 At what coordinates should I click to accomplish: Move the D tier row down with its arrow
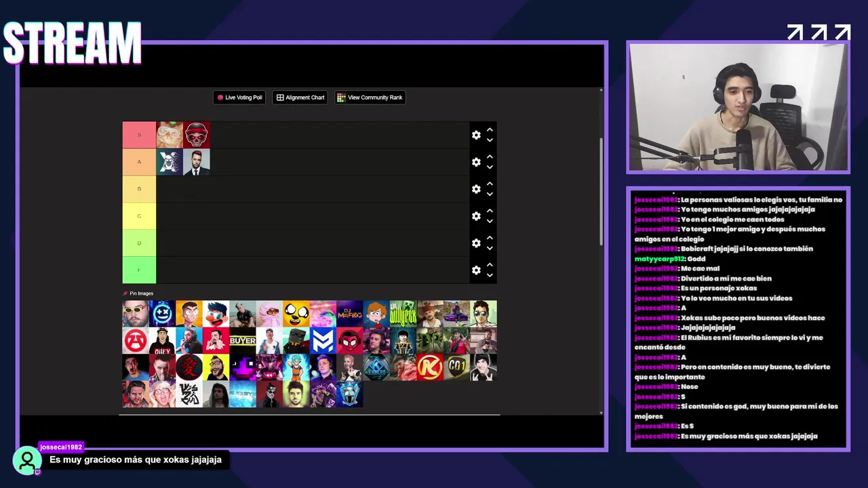pyautogui.click(x=490, y=249)
